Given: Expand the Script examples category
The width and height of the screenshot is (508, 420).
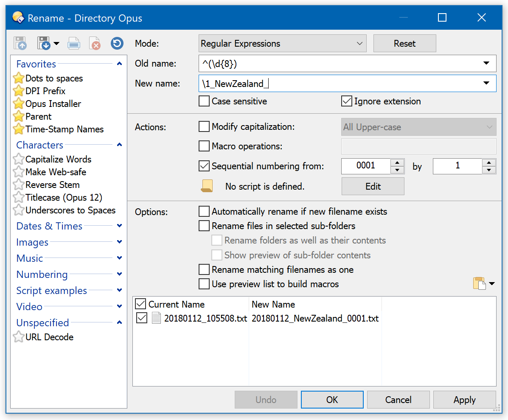Looking at the screenshot, I should [119, 290].
